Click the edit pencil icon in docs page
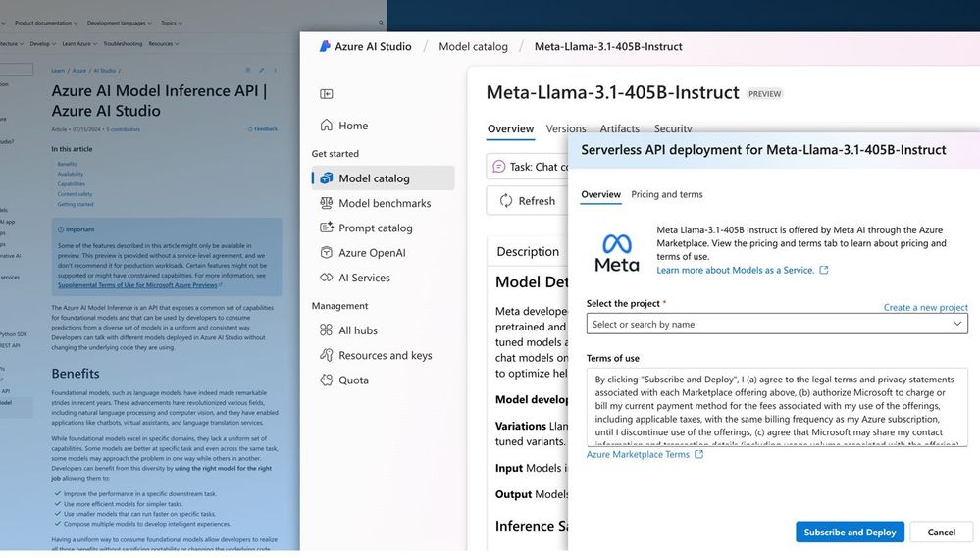This screenshot has height=558, width=980. point(261,70)
